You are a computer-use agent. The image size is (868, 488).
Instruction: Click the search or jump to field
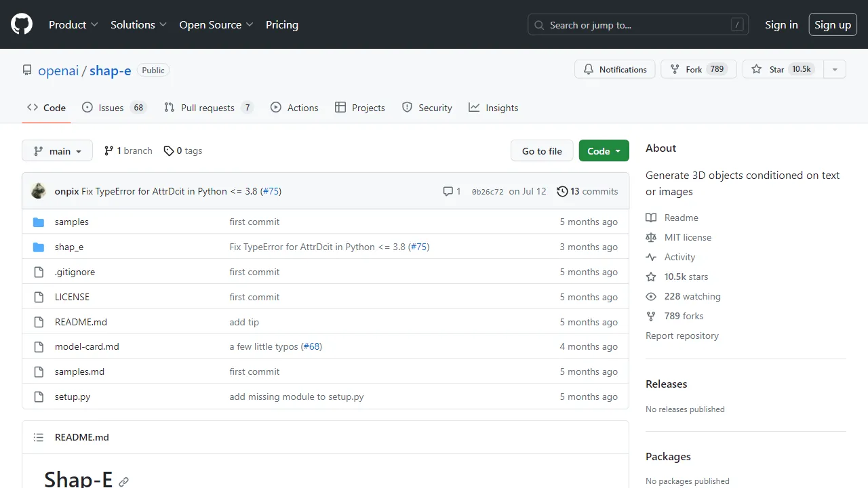click(x=638, y=24)
